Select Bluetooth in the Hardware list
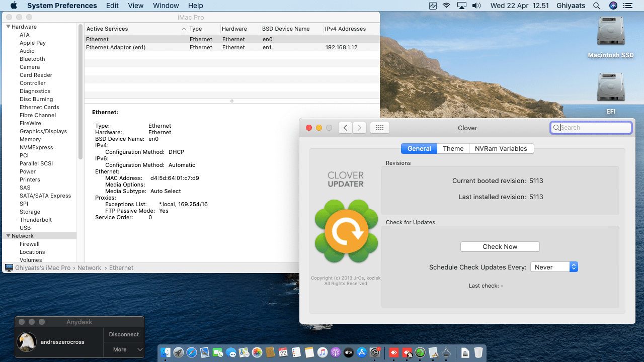The height and width of the screenshot is (362, 644). [x=32, y=59]
